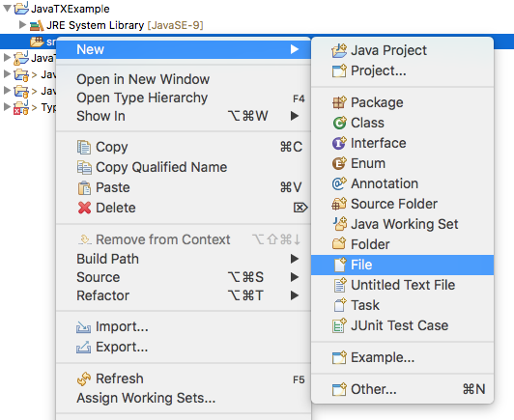Click the JUnit Test Case icon

[x=339, y=325]
